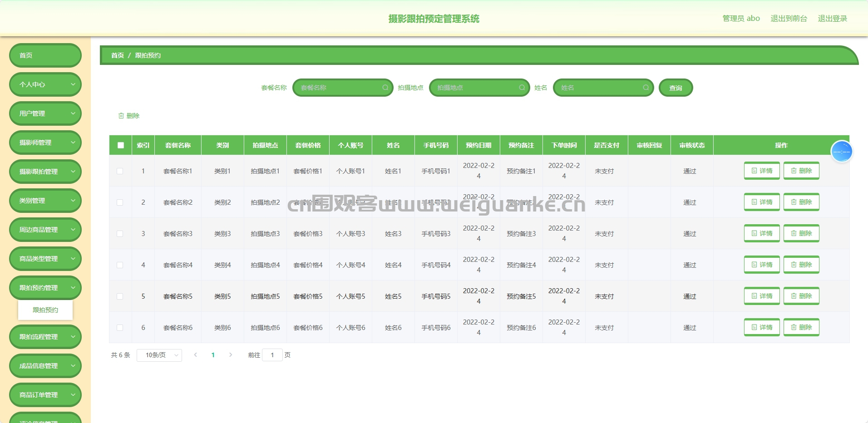Viewport: 868px width, 423px height.
Task: Check the checkbox for row 套餐名称5
Action: pos(120,296)
